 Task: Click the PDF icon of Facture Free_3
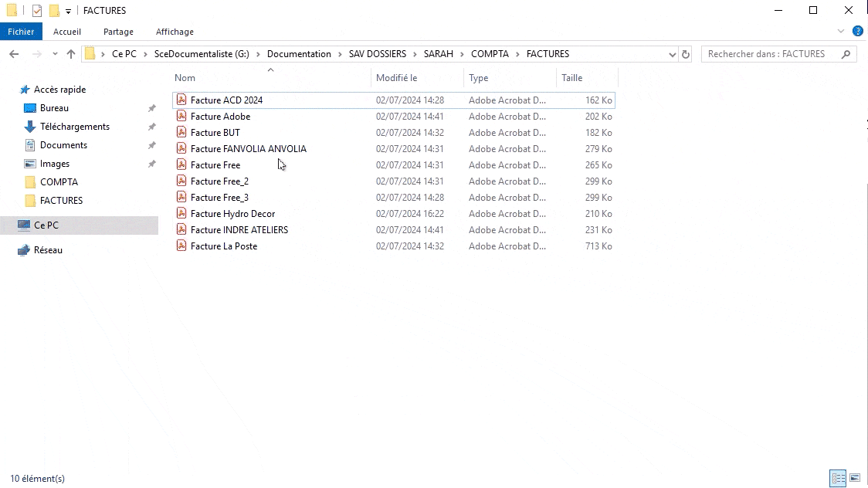click(x=181, y=197)
